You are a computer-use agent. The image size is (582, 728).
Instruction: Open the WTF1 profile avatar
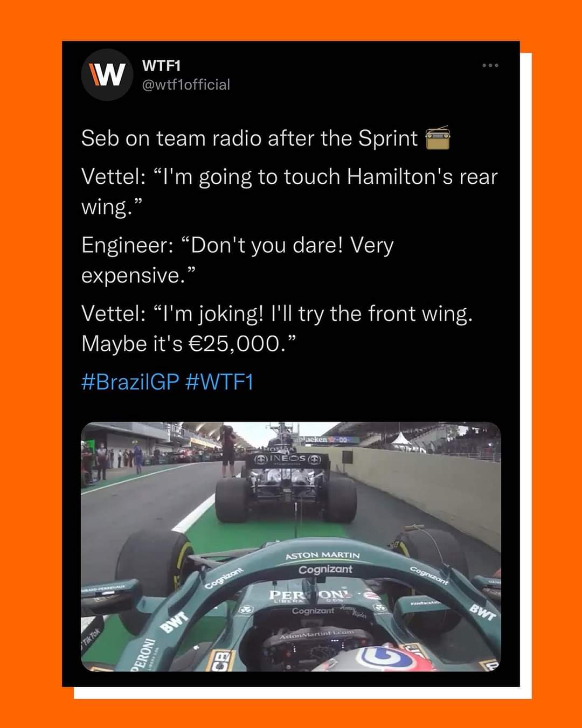[107, 75]
